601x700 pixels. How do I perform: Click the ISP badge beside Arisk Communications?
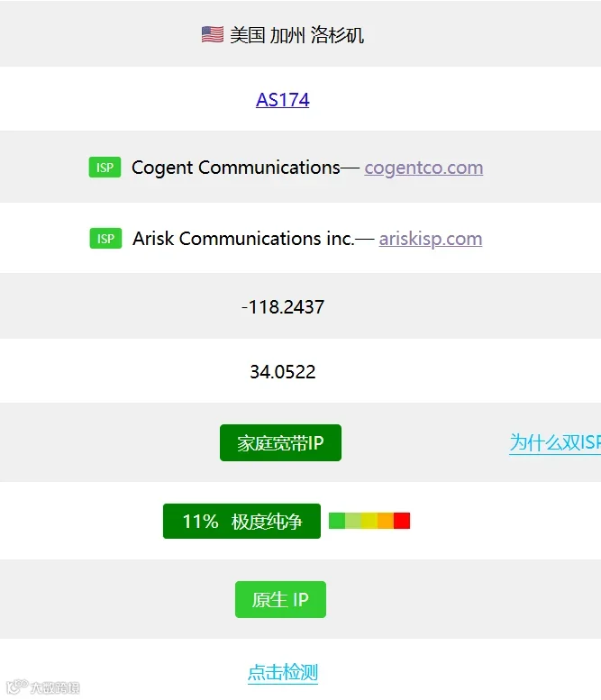coord(105,239)
